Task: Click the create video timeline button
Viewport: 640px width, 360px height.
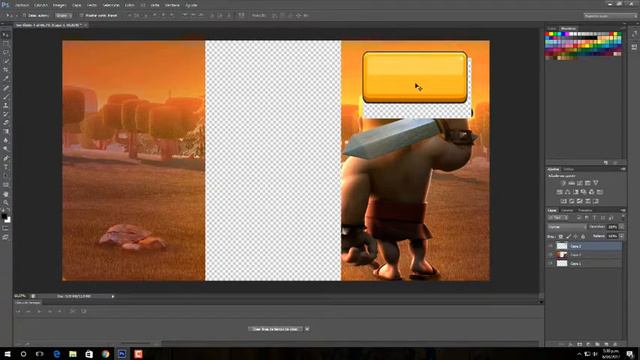Action: point(276,329)
